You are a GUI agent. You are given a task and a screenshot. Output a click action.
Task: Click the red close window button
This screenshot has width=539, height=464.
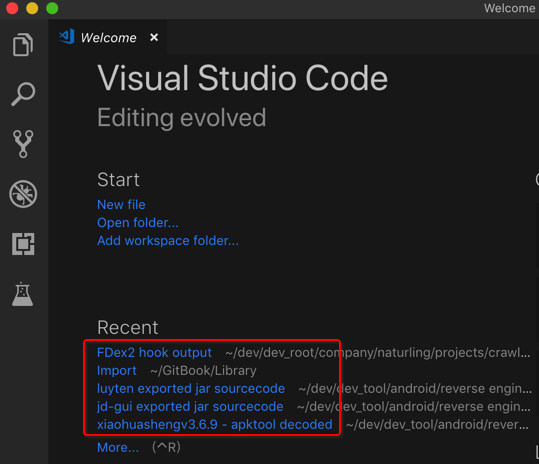[x=12, y=8]
